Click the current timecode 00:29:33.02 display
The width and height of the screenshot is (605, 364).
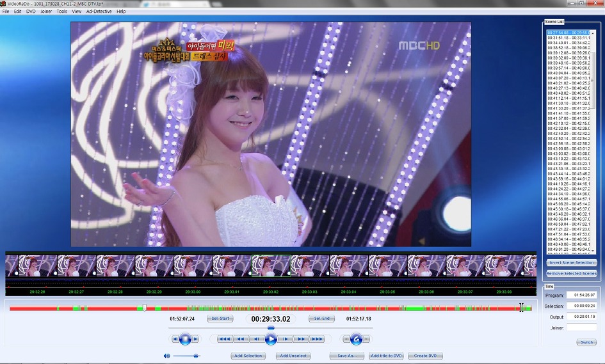(x=270, y=319)
